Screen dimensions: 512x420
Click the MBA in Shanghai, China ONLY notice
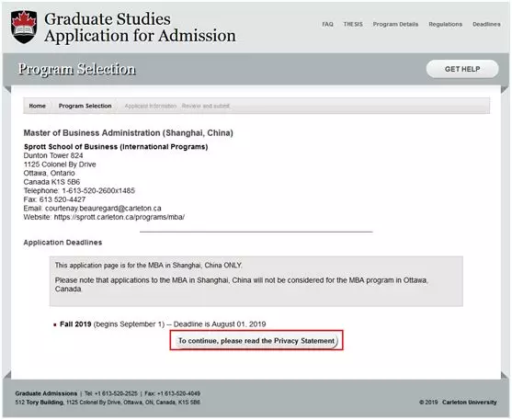pyautogui.click(x=149, y=266)
